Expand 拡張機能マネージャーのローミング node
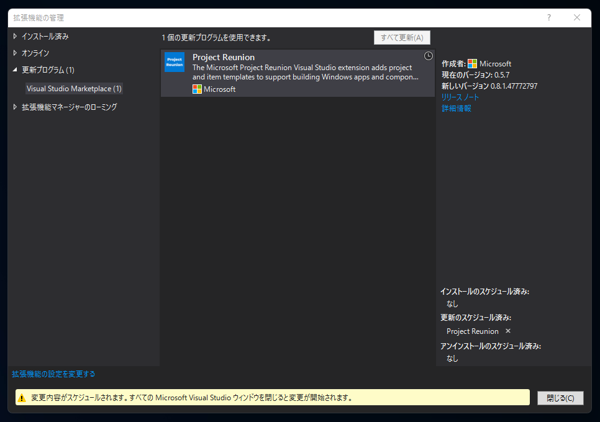 point(15,107)
